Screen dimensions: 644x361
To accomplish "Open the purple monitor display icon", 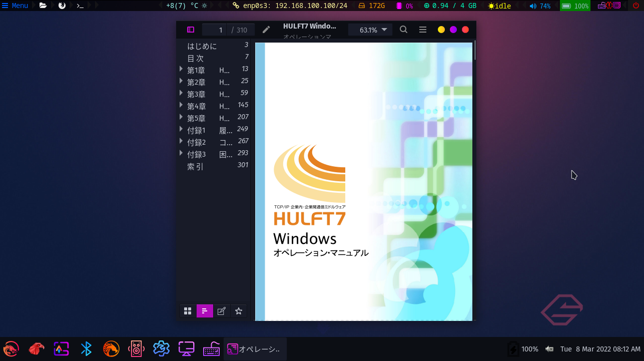I will click(x=186, y=348).
